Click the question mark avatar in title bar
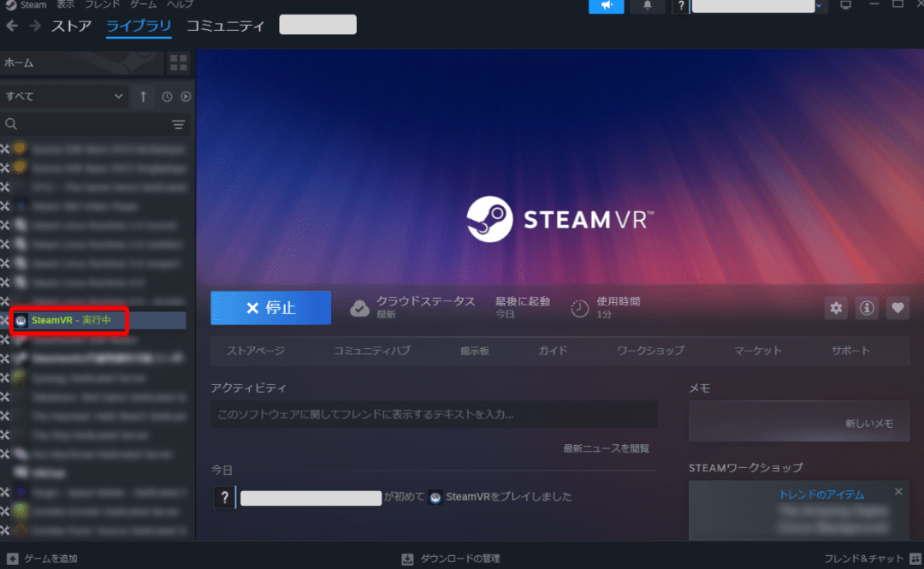Image resolution: width=924 pixels, height=569 pixels. [x=681, y=6]
